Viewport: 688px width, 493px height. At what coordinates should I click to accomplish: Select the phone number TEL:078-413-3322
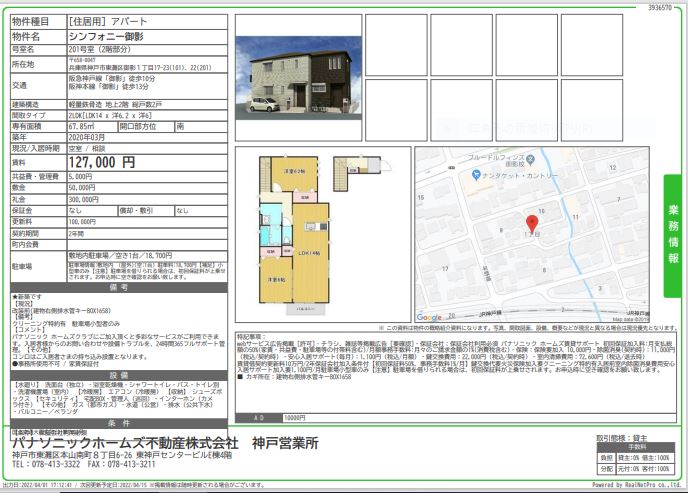(46, 464)
